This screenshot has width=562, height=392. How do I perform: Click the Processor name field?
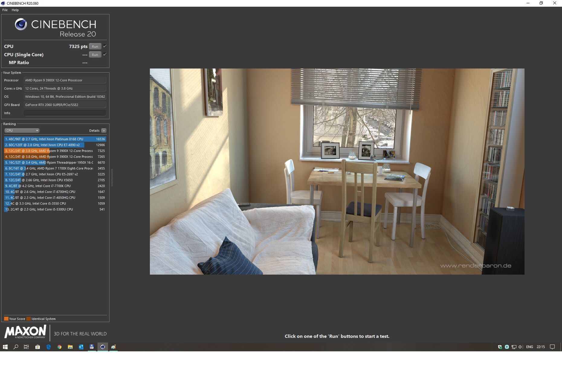[65, 80]
